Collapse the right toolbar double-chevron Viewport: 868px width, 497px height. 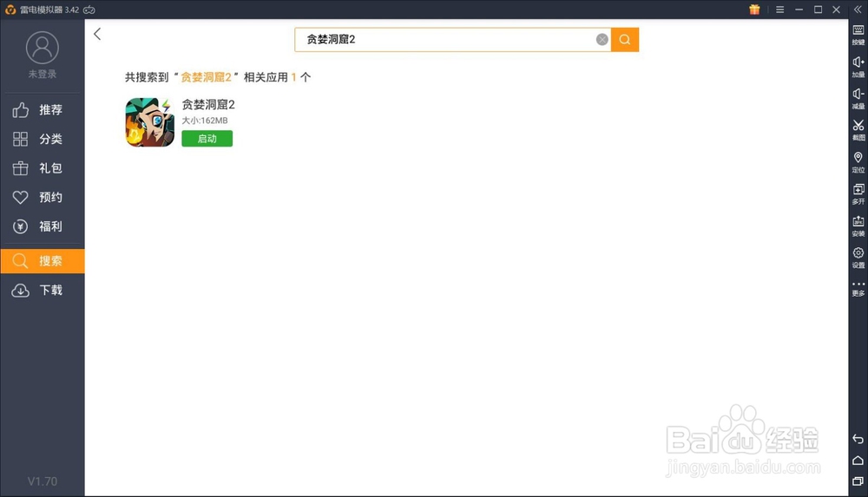pos(858,10)
